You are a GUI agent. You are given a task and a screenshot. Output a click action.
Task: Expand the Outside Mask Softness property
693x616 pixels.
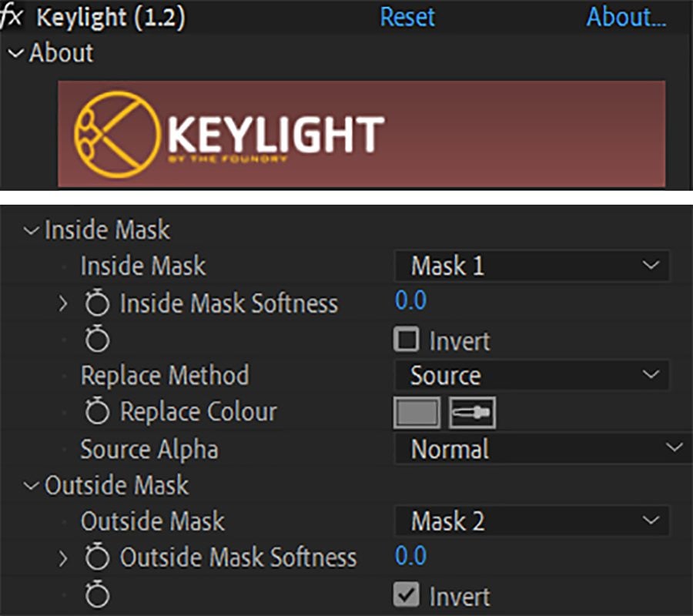click(x=63, y=558)
